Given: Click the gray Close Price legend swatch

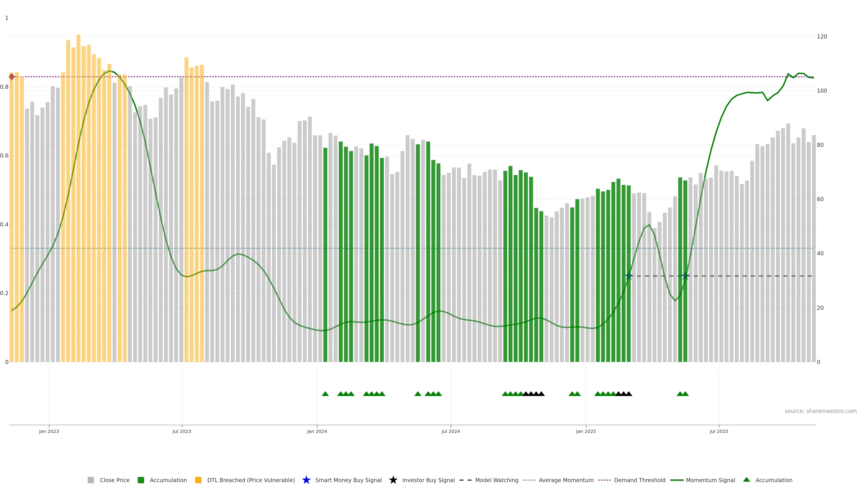Looking at the screenshot, I should coord(91,480).
